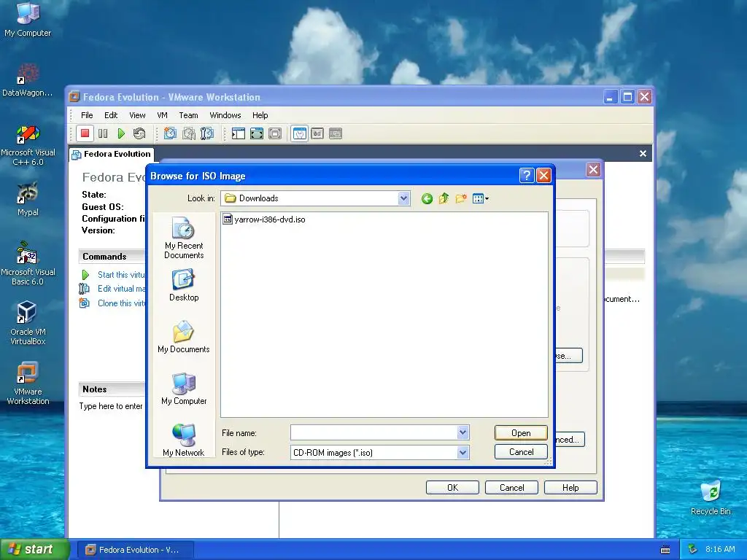Click the system tray network icon
Viewport: 747px width, 560px height.
(693, 549)
